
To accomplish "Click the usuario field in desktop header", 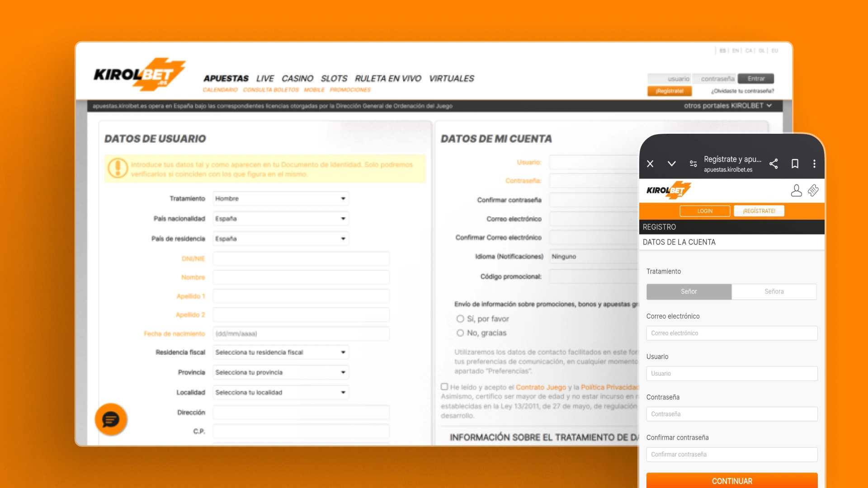I will [670, 79].
